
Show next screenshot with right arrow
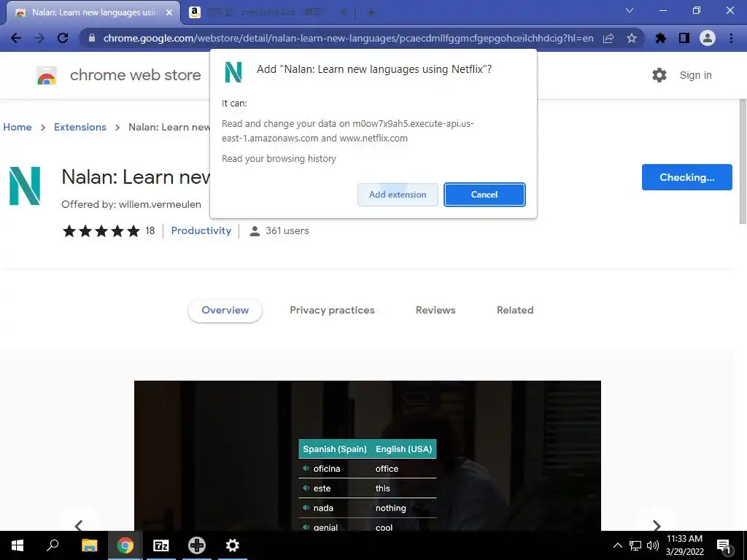point(657,525)
